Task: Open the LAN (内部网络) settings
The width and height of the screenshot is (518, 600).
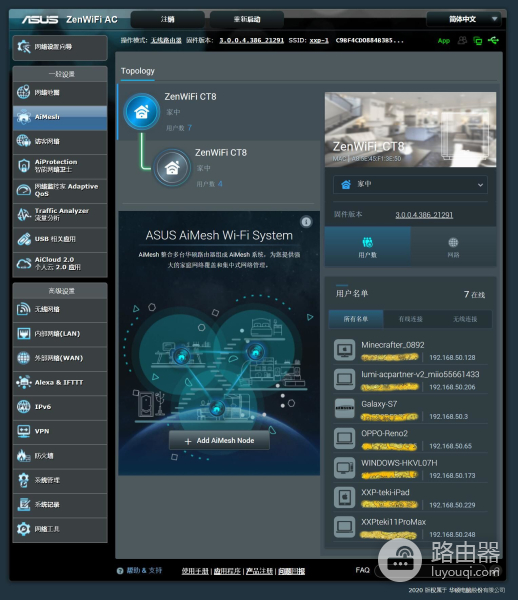Action: point(60,334)
